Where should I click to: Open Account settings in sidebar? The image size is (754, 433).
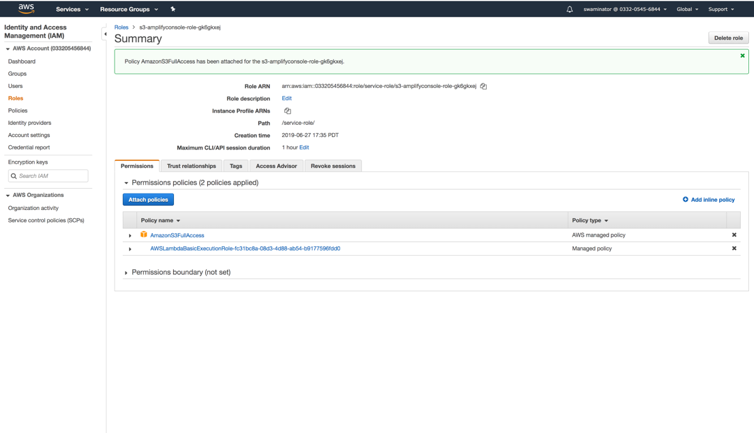(29, 135)
